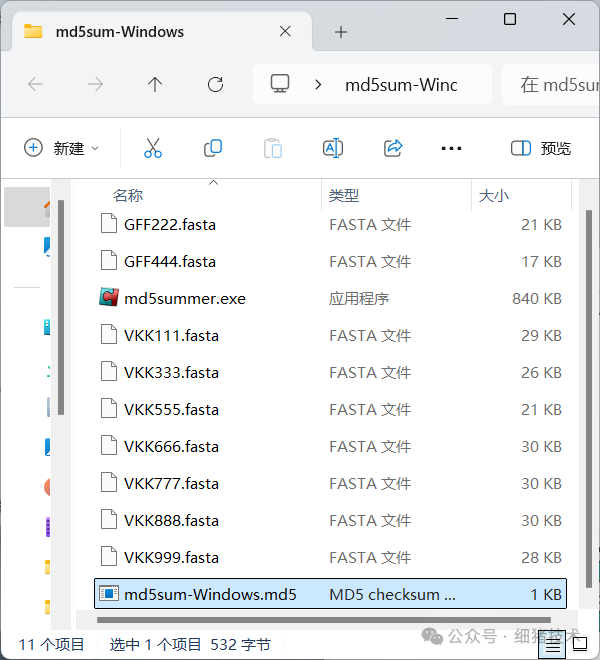Click the horizontal scrollbar under file list
The height and width of the screenshot is (660, 600).
[300, 620]
